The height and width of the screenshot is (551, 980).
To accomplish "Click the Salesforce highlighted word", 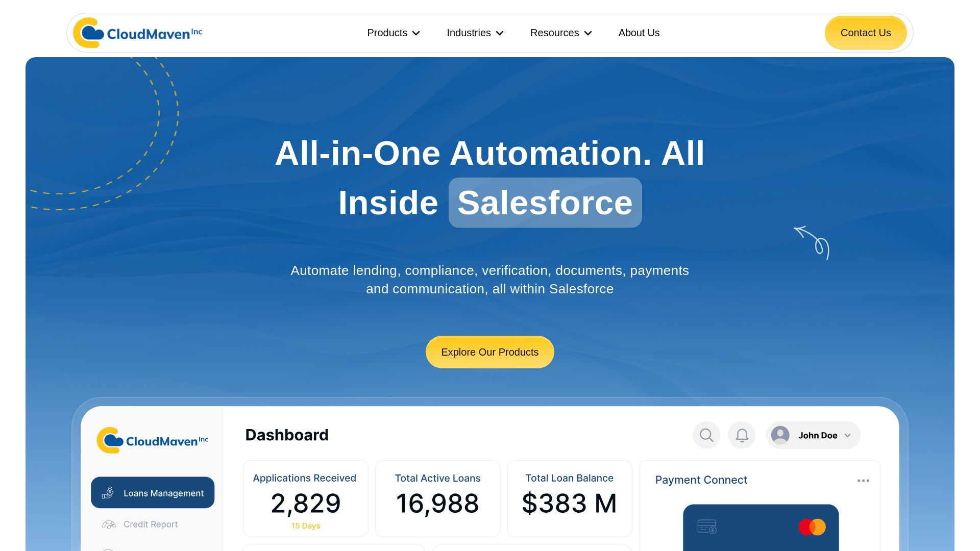I will pyautogui.click(x=545, y=203).
